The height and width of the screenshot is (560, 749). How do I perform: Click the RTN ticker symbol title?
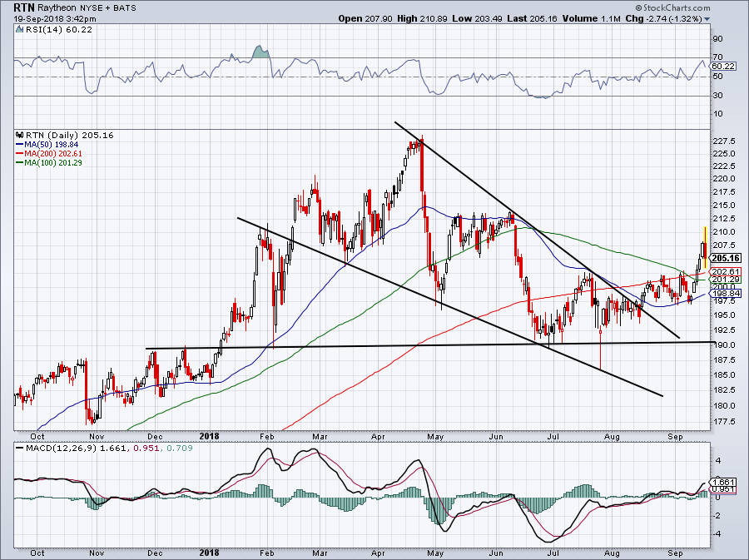coord(24,7)
